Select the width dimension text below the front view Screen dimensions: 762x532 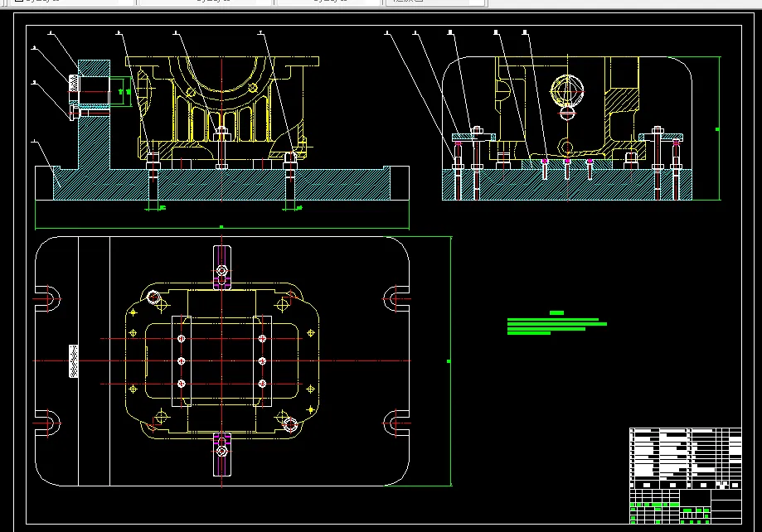coord(221,227)
